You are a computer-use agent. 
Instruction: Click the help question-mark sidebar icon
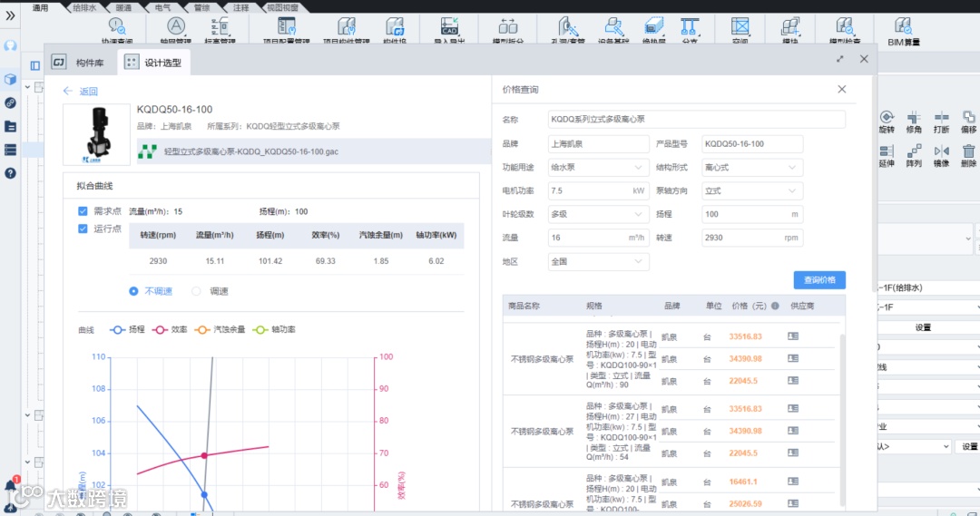pyautogui.click(x=10, y=173)
